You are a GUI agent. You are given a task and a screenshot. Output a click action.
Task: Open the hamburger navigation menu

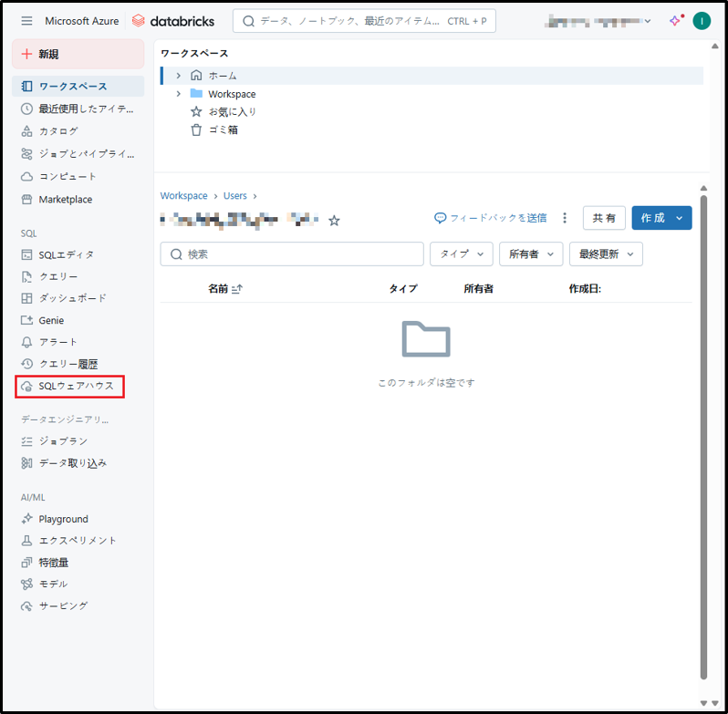(27, 21)
